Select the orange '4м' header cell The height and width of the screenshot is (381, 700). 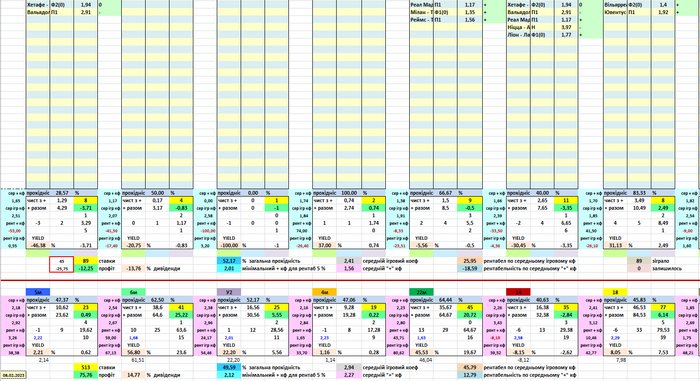click(x=325, y=292)
